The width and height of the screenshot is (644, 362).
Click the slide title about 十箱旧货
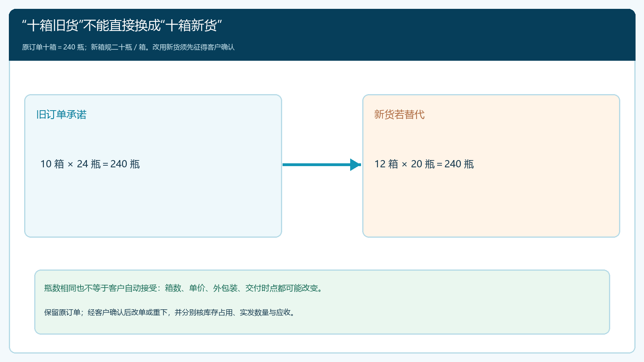point(122,25)
